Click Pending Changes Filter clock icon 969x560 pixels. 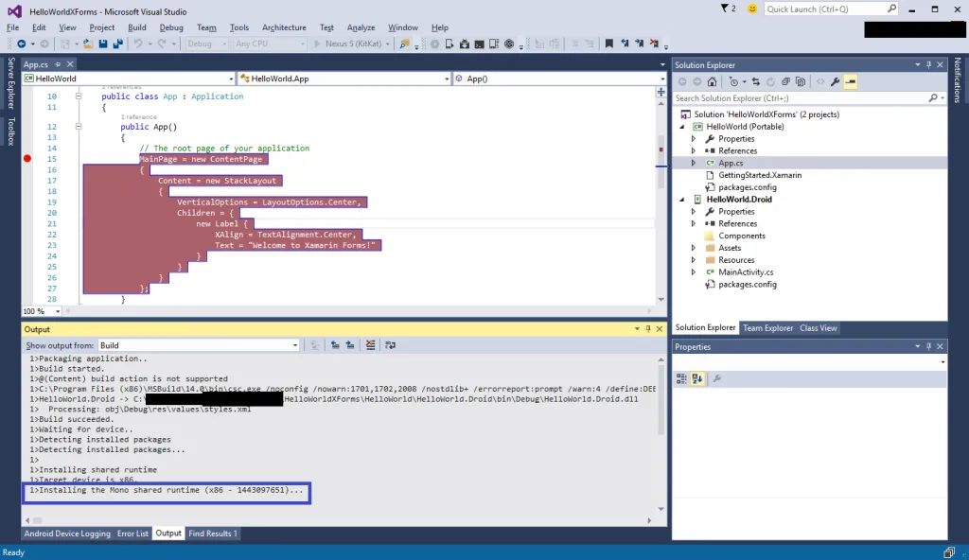(x=733, y=81)
